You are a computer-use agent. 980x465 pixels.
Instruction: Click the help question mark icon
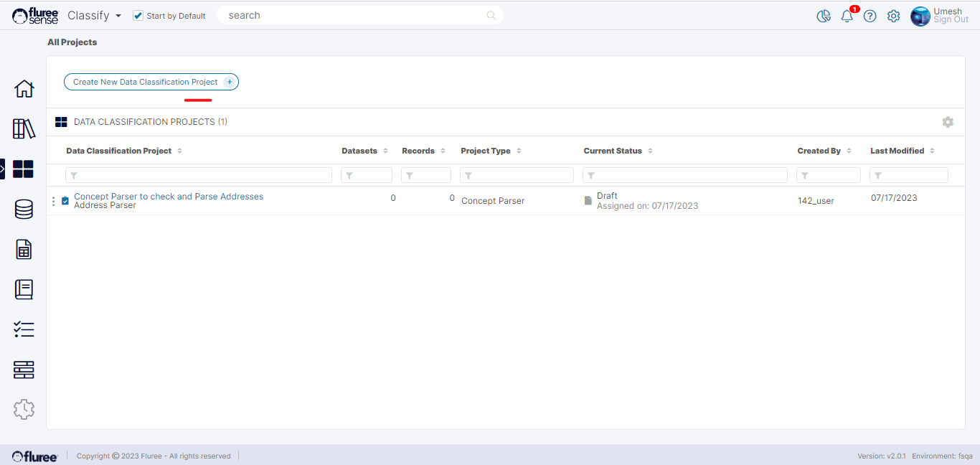click(x=870, y=16)
